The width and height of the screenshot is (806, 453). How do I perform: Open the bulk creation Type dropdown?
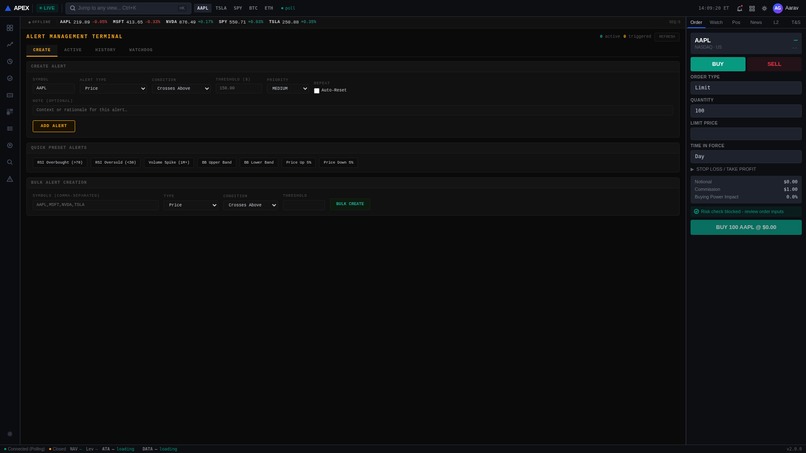191,205
